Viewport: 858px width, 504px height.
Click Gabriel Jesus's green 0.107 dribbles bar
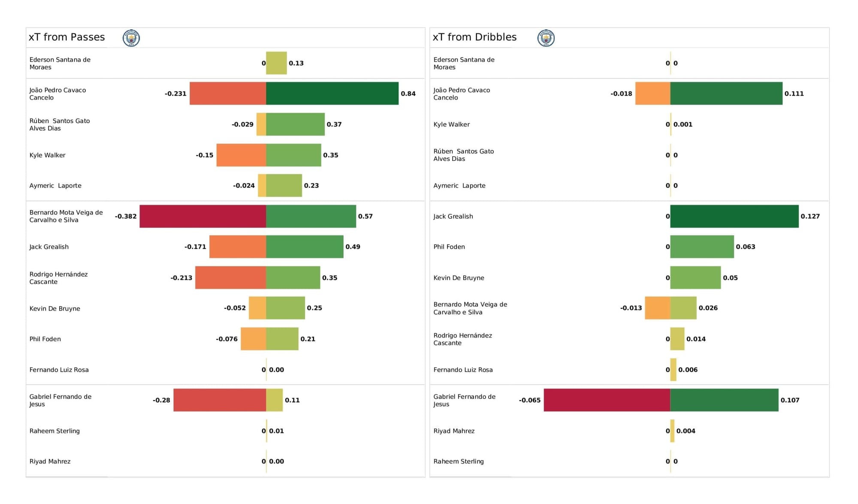click(724, 400)
